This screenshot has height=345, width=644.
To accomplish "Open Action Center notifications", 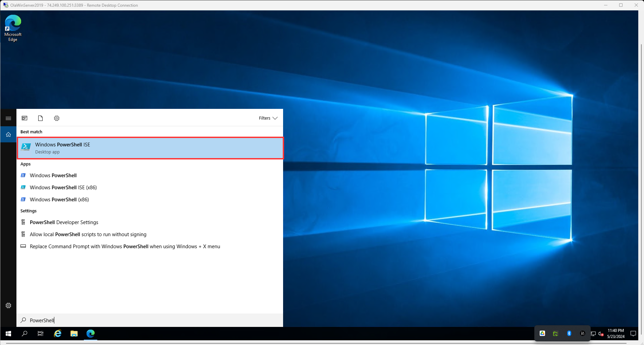I will click(633, 334).
